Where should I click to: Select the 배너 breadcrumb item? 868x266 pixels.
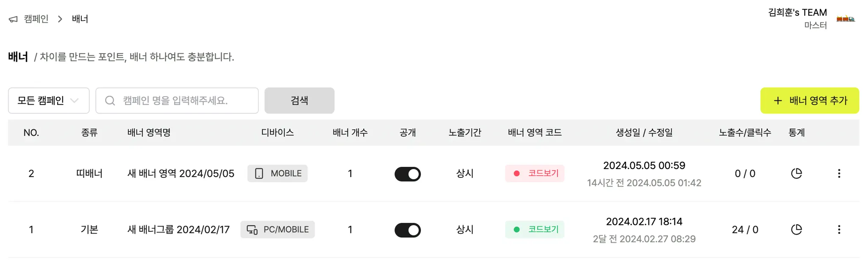(80, 19)
